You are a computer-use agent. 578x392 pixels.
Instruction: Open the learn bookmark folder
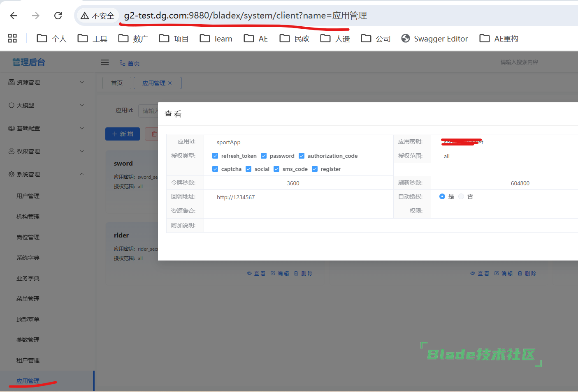click(x=216, y=39)
